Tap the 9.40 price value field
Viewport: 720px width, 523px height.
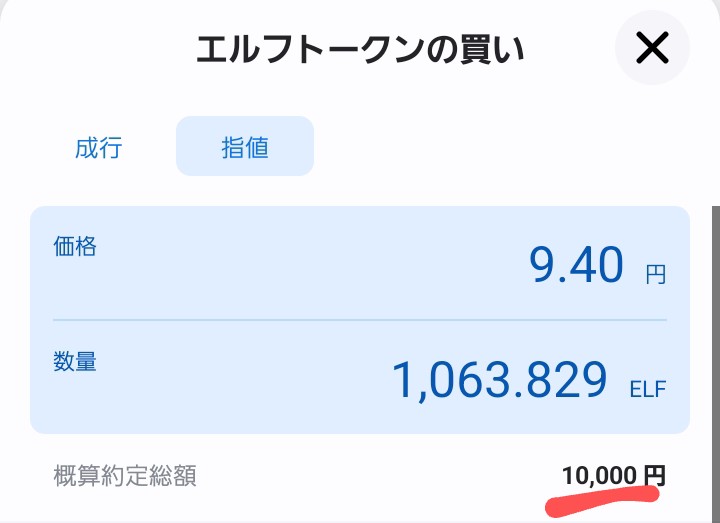coord(576,264)
